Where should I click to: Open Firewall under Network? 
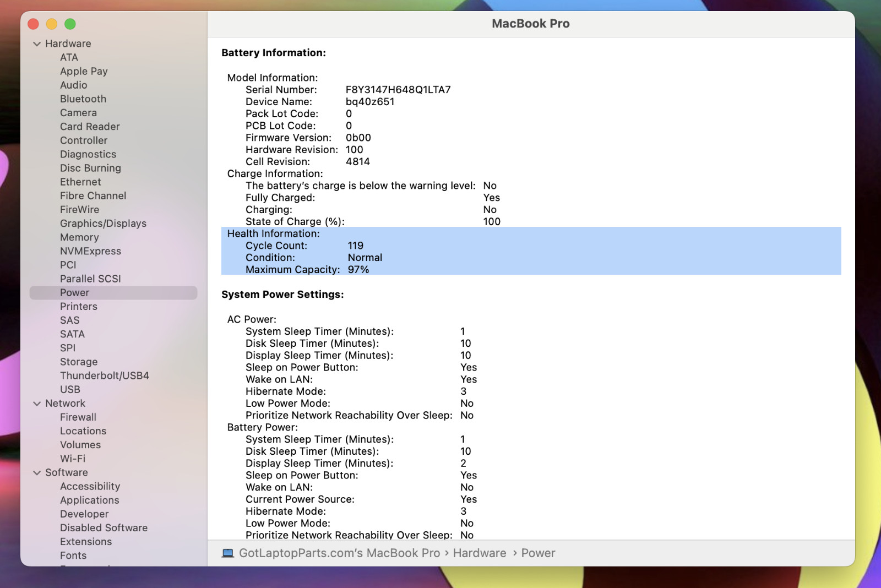point(78,417)
